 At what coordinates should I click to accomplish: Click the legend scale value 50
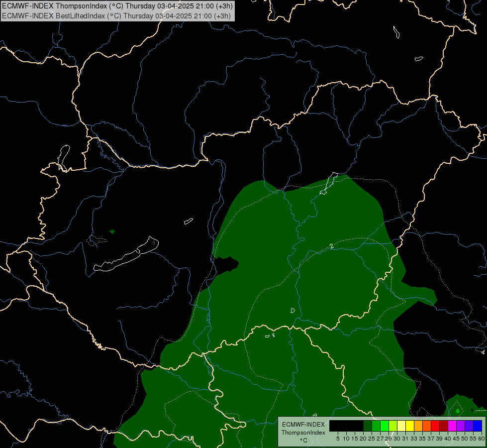[465, 439]
